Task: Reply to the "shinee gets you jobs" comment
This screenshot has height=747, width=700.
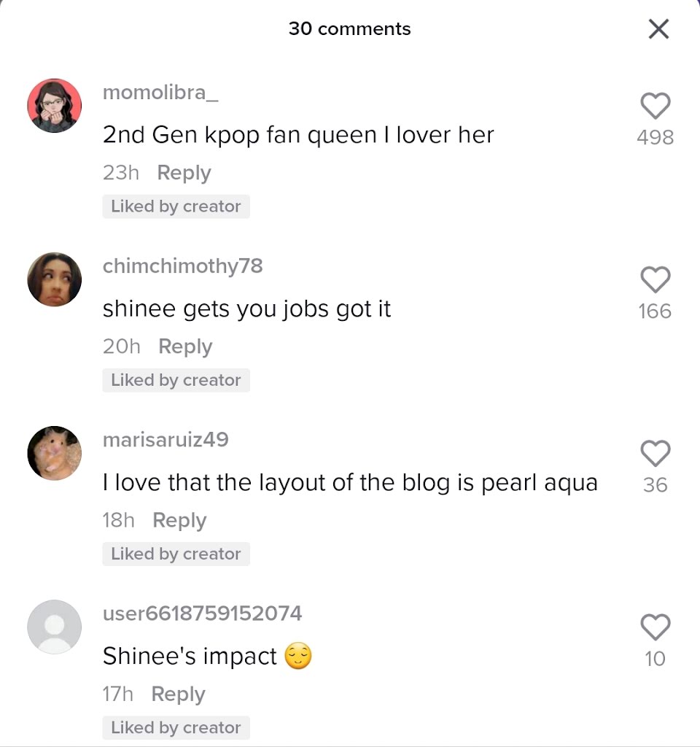Action: point(185,347)
